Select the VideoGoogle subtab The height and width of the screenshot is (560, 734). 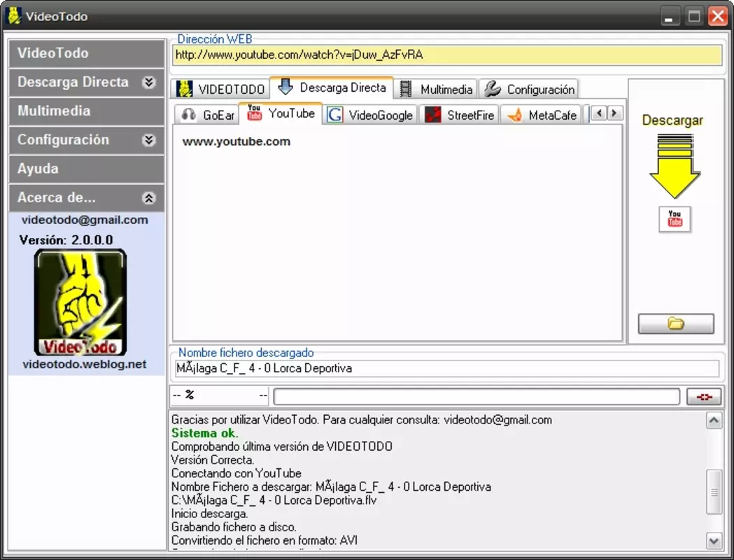tap(370, 115)
